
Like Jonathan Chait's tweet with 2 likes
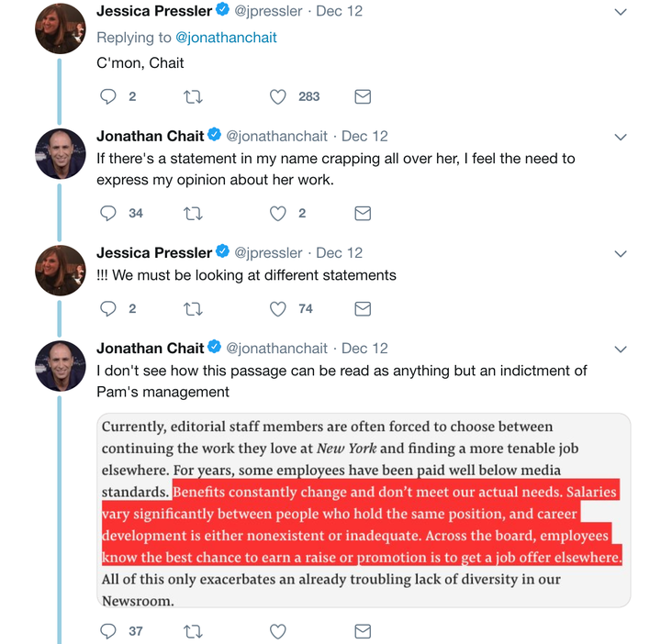click(278, 214)
